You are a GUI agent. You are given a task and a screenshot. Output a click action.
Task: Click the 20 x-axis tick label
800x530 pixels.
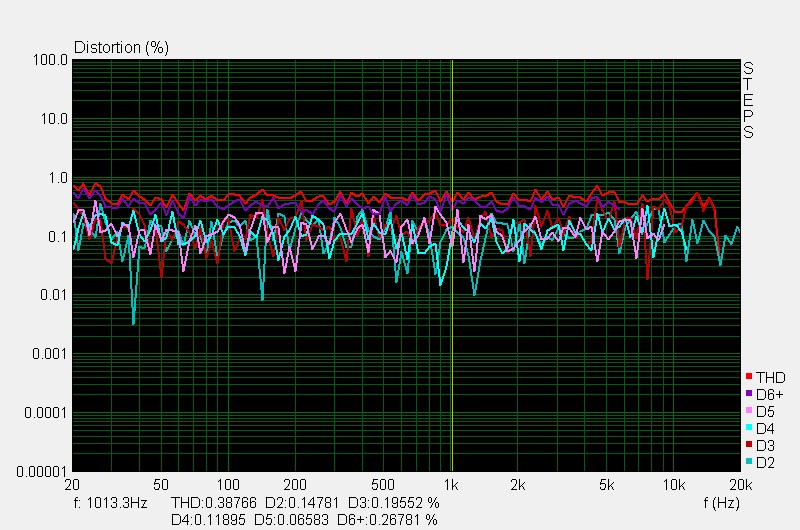point(72,485)
